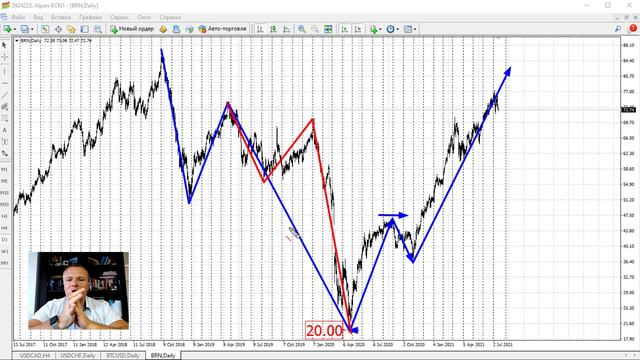Open the Вид menu

[x=38, y=17]
